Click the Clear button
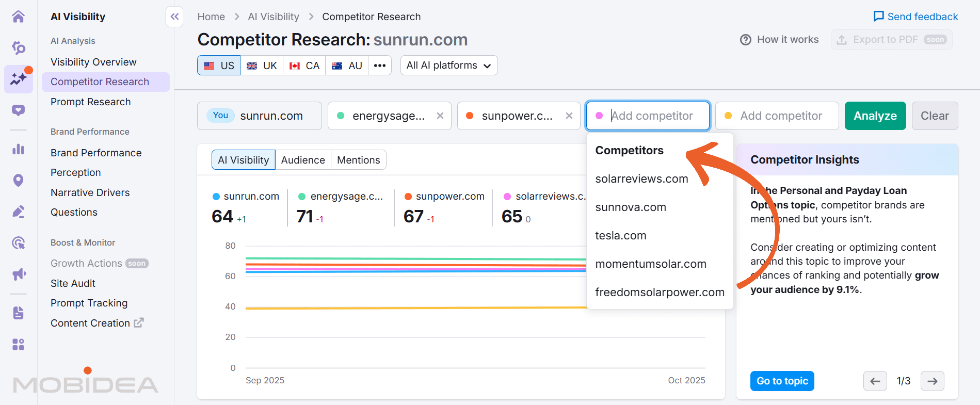Viewport: 980px width, 405px height. [x=935, y=116]
